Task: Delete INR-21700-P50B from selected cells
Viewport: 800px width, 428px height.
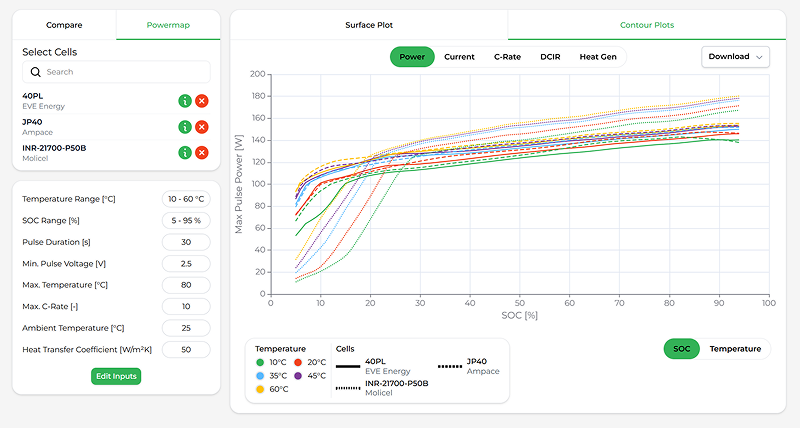Action: click(201, 153)
